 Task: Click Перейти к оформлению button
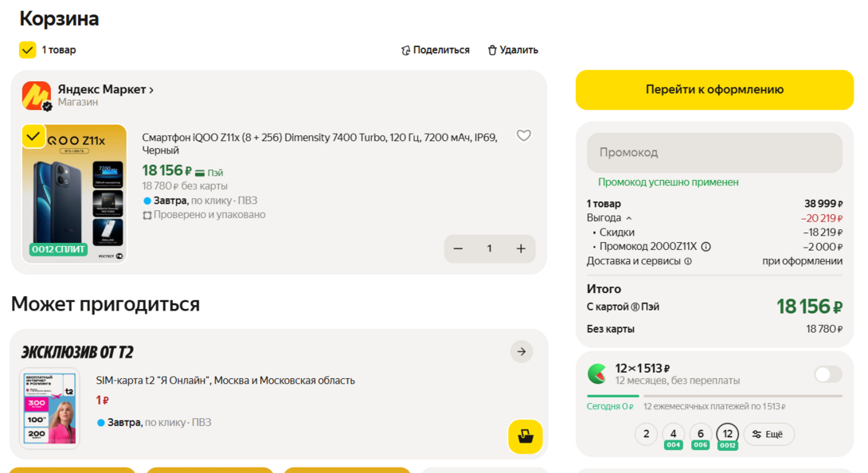pos(714,90)
